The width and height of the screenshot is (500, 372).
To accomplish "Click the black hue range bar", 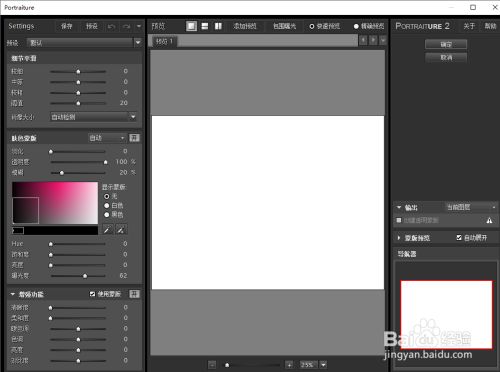I will tap(55, 230).
